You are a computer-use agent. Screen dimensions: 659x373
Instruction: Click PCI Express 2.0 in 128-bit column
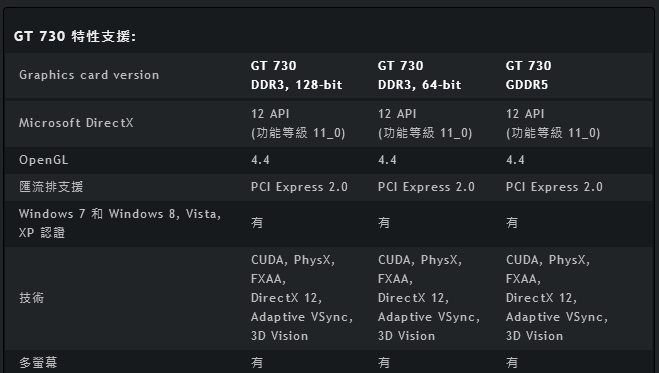click(299, 187)
